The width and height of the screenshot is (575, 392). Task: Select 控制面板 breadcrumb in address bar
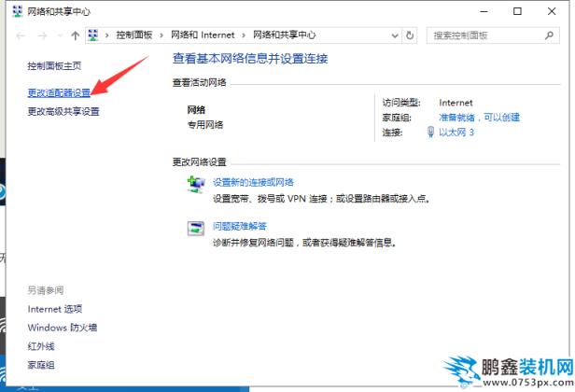[134, 35]
